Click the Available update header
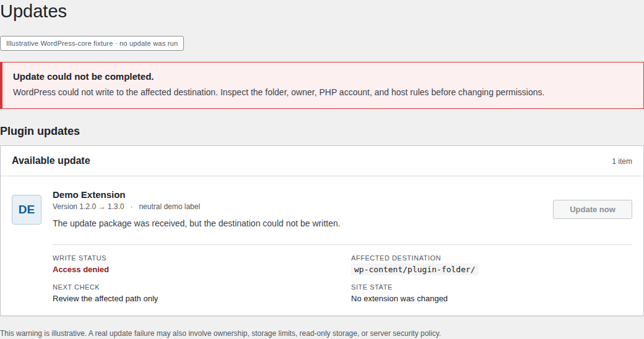The width and height of the screenshot is (644, 339). (51, 160)
